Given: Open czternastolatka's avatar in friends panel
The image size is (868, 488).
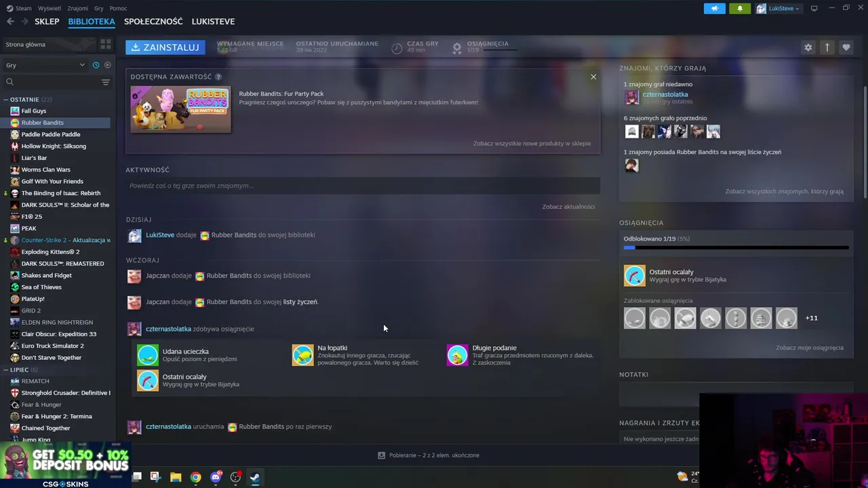Looking at the screenshot, I should [631, 98].
